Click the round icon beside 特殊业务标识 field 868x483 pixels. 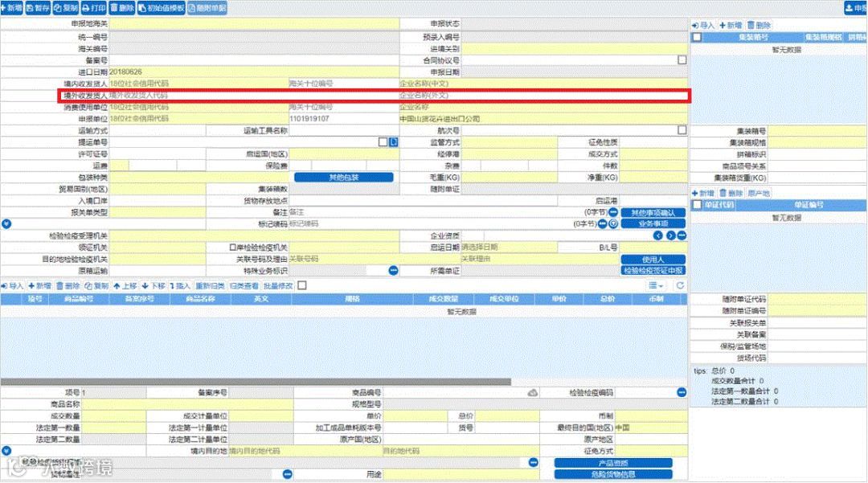pos(393,271)
